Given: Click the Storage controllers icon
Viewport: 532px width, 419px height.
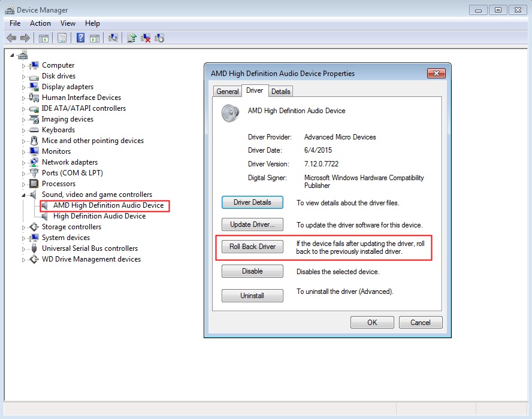Looking at the screenshot, I should pos(34,227).
